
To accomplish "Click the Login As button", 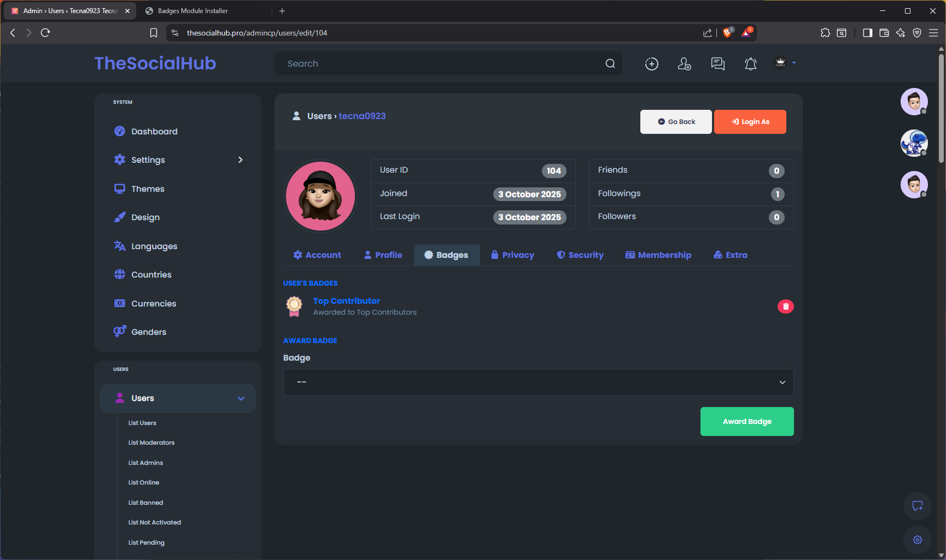I will click(x=750, y=122).
